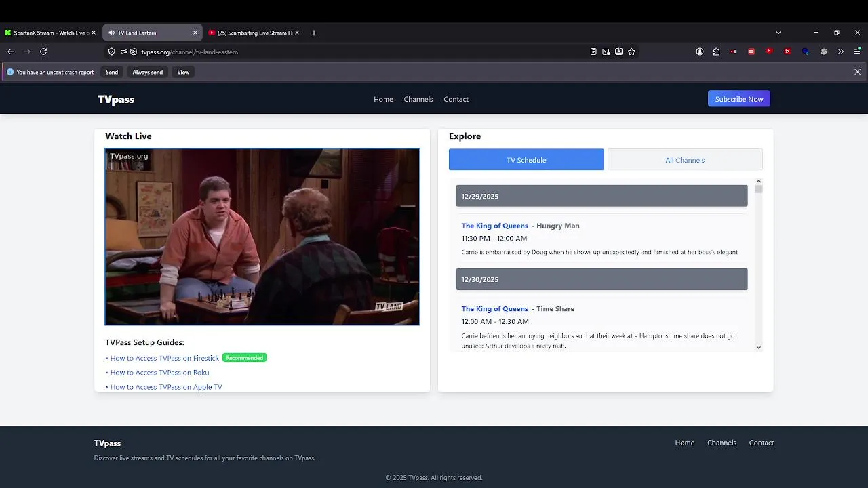This screenshot has width=868, height=488.
Task: Click the install/download page icon in address bar
Action: [x=619, y=52]
